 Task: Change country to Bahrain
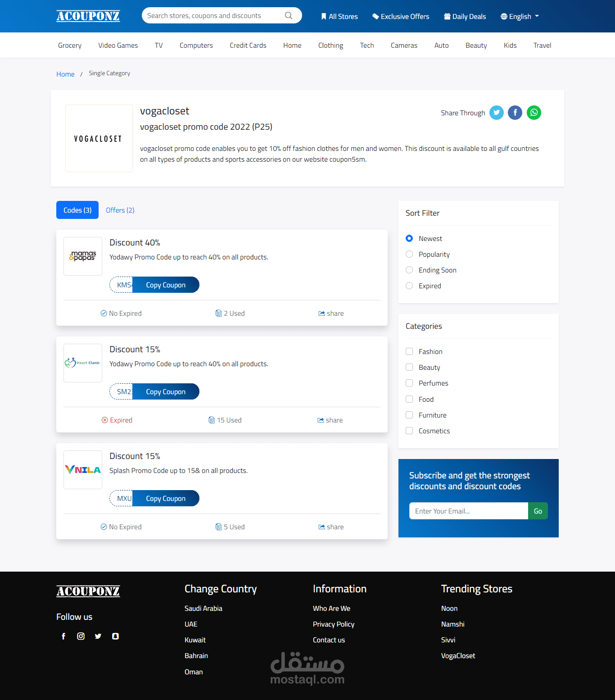[196, 655]
